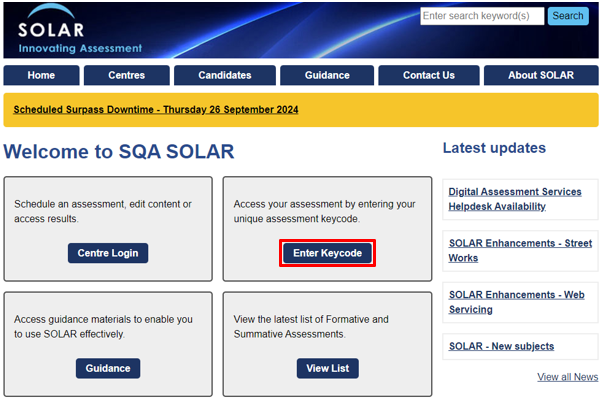
Task: Open the Contact Us menu item
Action: coord(429,75)
